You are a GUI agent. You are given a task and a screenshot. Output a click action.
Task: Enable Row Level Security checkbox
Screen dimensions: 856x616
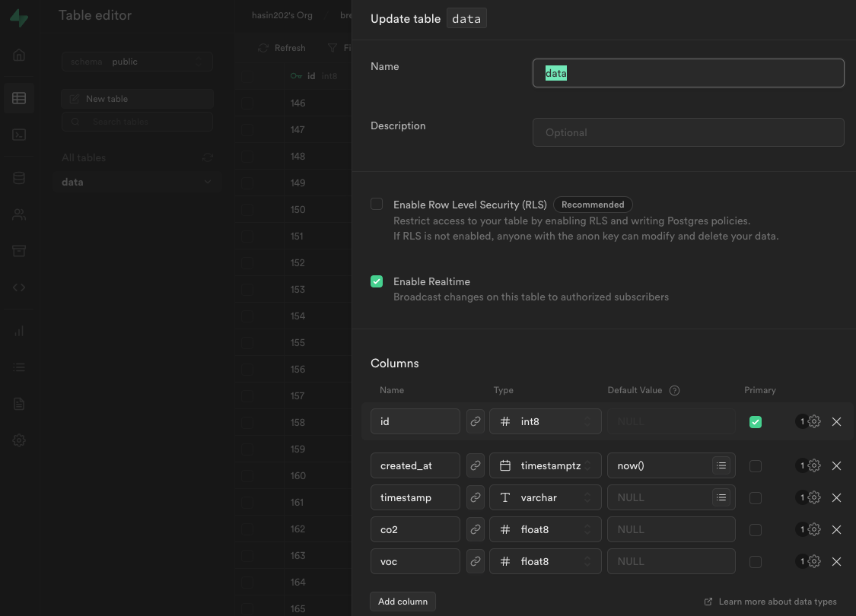pos(377,204)
